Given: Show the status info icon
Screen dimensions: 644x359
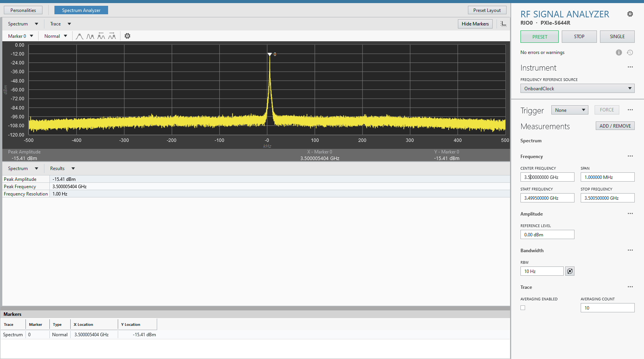Looking at the screenshot, I should click(619, 52).
